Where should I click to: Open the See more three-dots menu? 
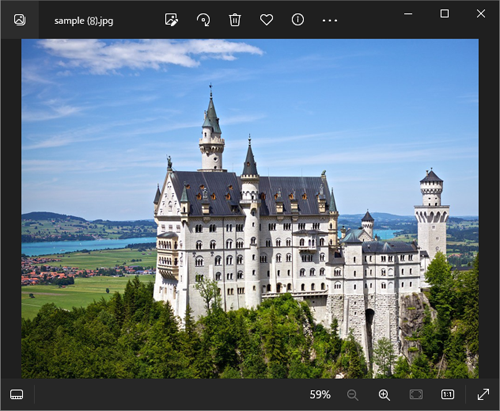pyautogui.click(x=330, y=20)
